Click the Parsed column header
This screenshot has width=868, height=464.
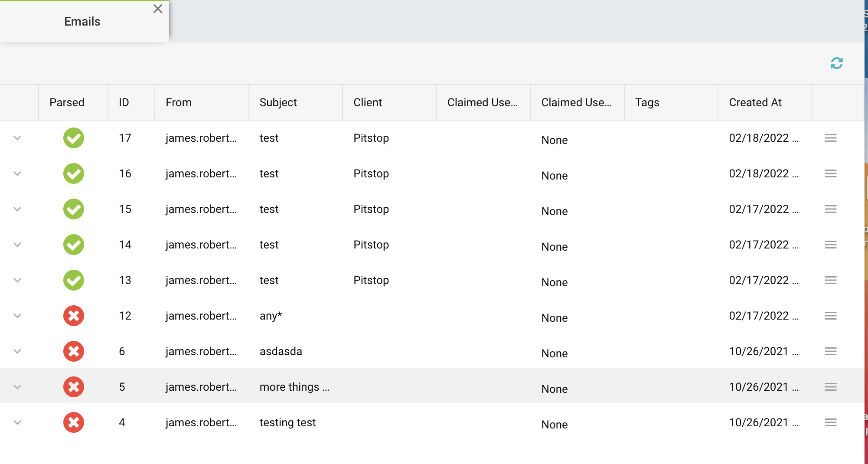pos(67,102)
